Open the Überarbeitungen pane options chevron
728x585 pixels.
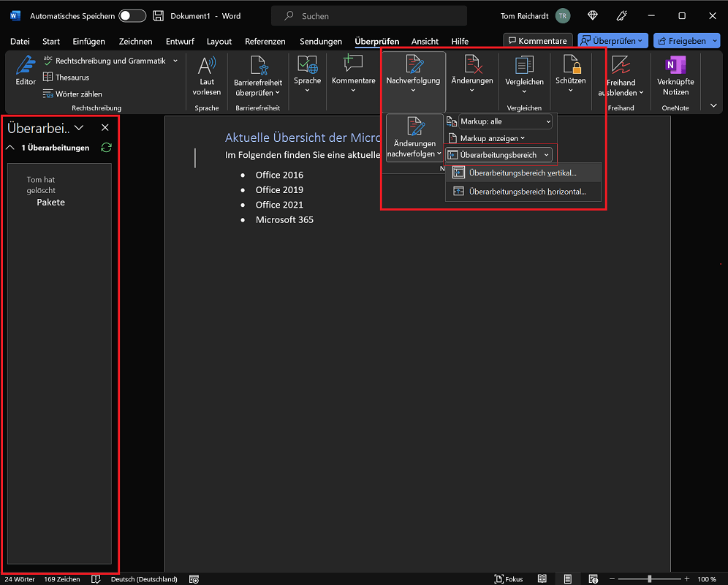click(x=80, y=128)
